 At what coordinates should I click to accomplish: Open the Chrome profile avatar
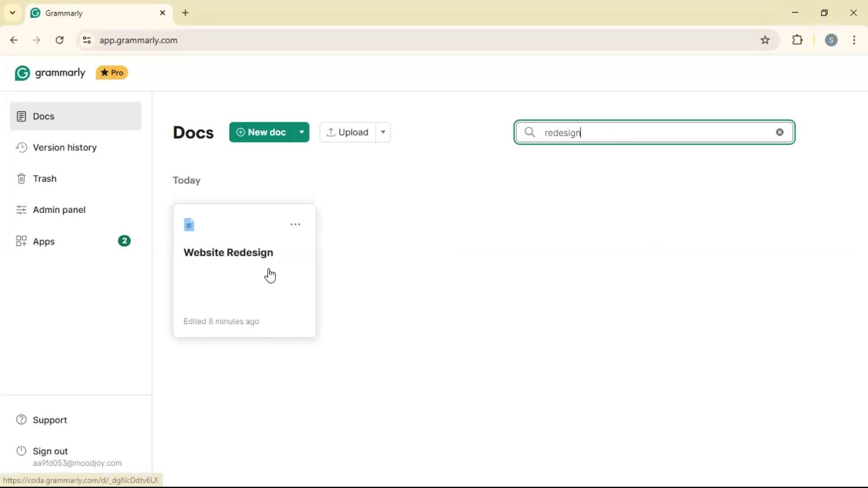coord(831,40)
